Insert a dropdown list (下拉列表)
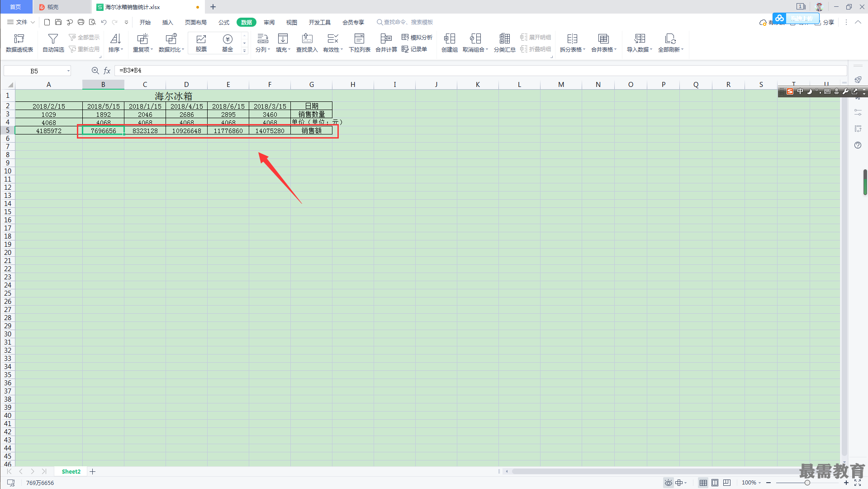The image size is (868, 489). tap(360, 43)
